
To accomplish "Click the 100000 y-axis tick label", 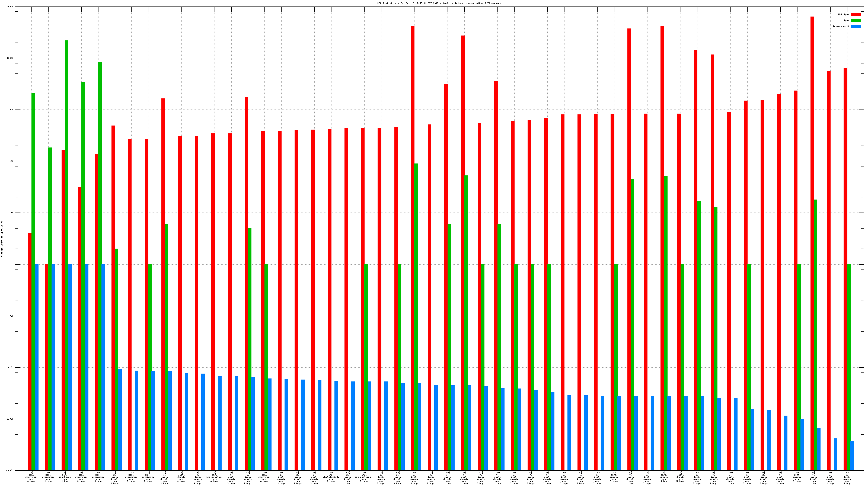I will [10, 7].
